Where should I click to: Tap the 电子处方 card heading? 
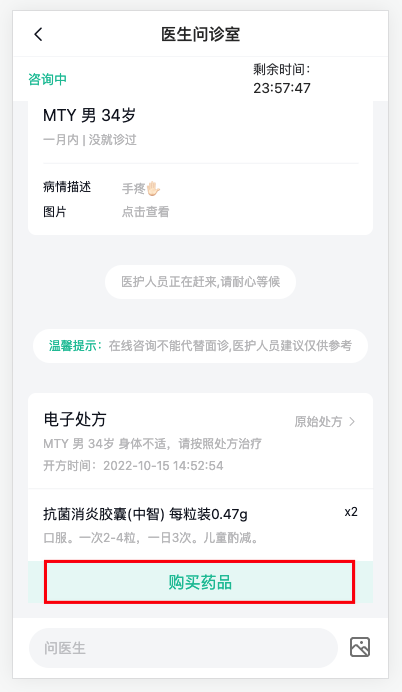pyautogui.click(x=75, y=419)
